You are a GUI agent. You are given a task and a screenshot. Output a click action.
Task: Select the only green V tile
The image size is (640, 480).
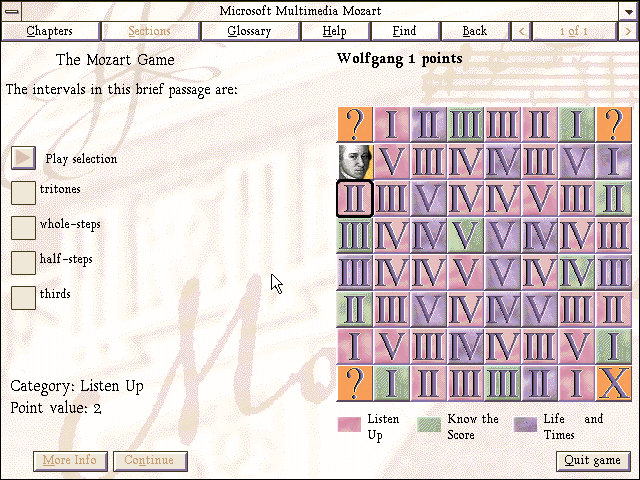pos(466,235)
